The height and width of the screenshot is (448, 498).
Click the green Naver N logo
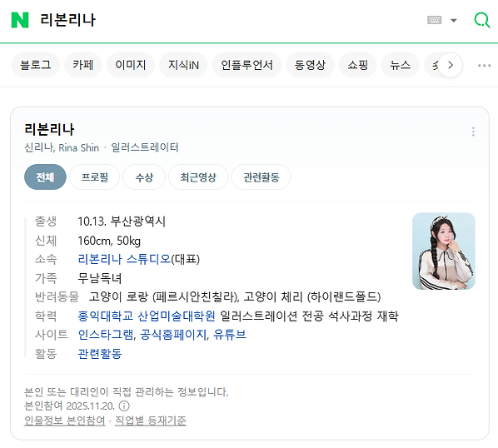(20, 20)
